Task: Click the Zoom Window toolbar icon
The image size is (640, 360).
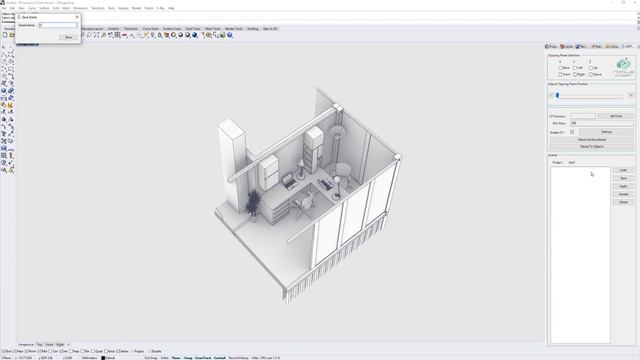Action: click(x=89, y=36)
